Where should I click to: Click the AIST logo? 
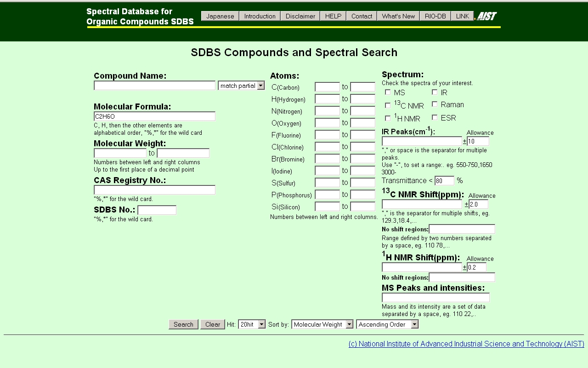click(x=486, y=16)
